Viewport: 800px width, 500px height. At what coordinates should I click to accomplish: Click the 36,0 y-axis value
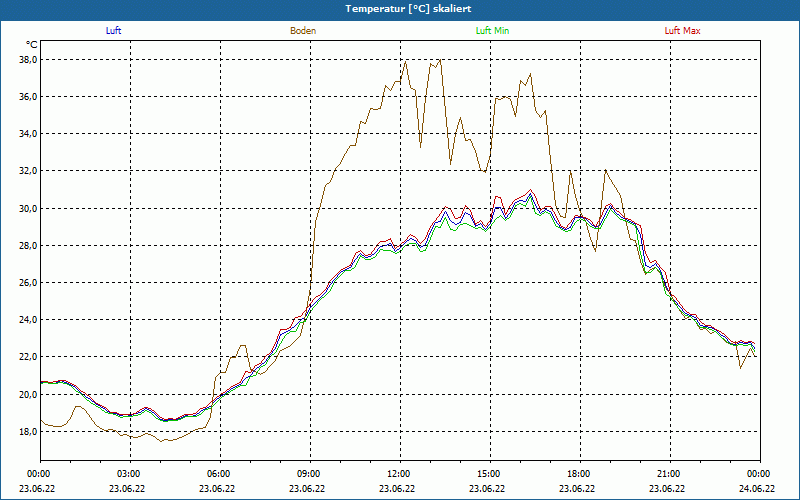[x=27, y=97]
